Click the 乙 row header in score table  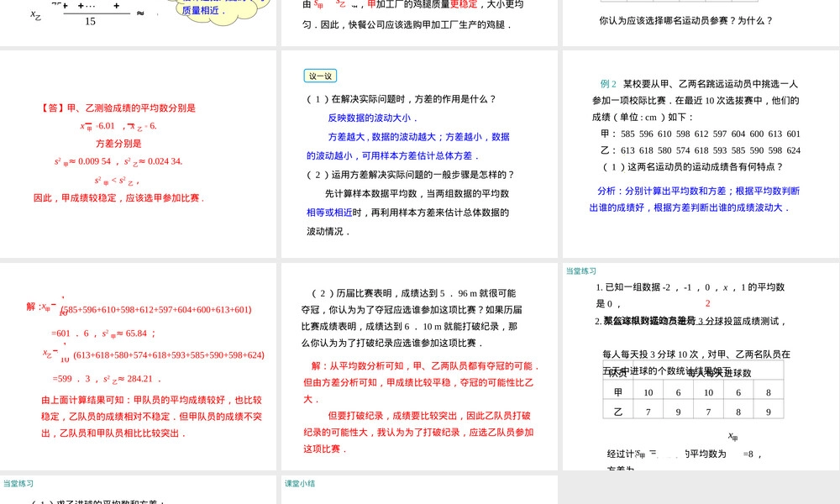617,412
